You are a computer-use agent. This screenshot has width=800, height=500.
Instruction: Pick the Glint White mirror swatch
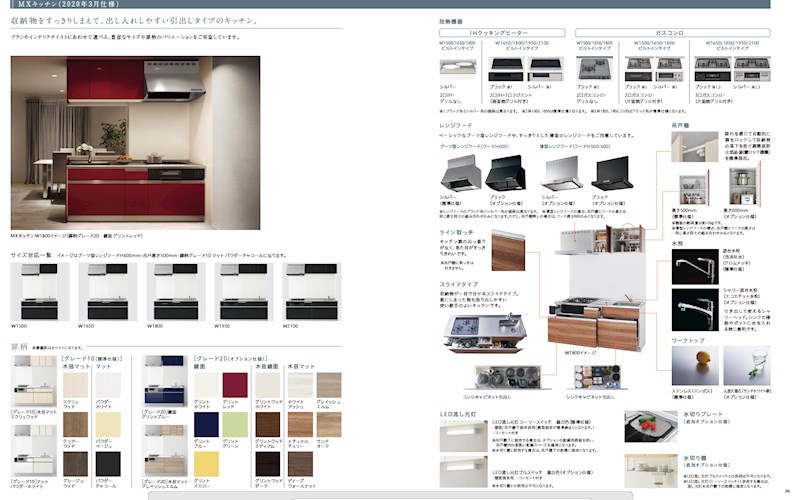point(206,385)
